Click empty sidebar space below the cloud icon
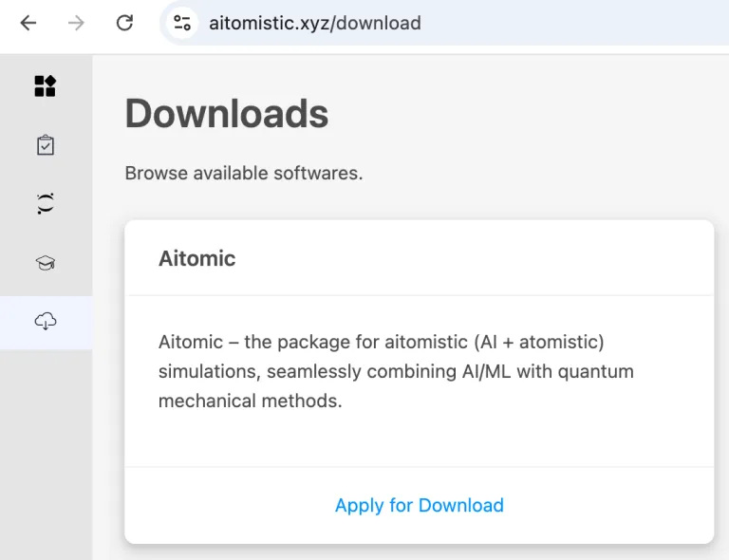729x560 pixels. pyautogui.click(x=46, y=453)
